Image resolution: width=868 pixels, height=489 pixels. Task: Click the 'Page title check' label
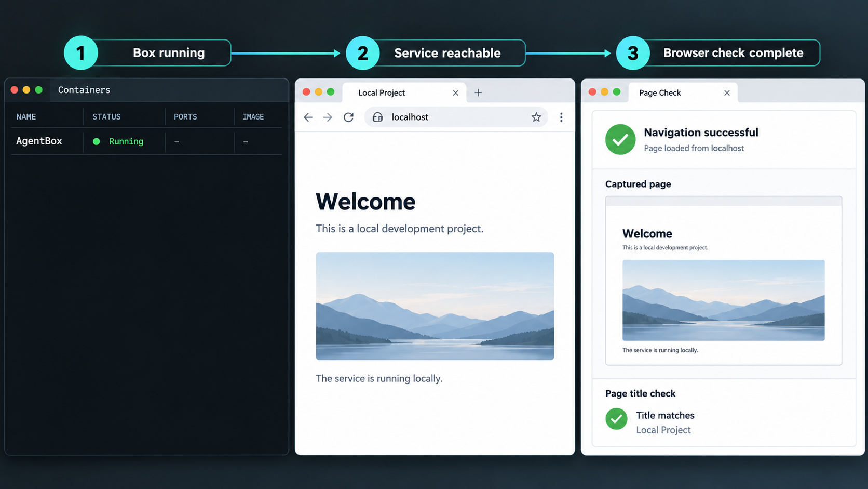[640, 393]
